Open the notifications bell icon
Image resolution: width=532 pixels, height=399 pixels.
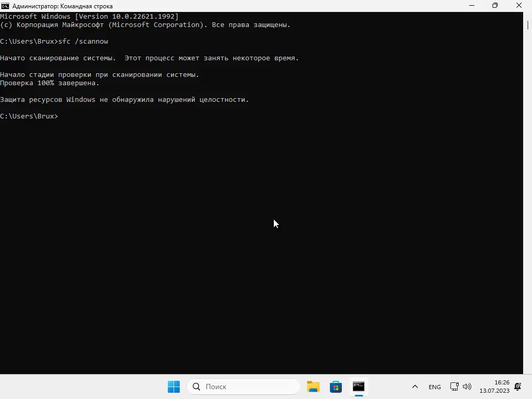pyautogui.click(x=518, y=387)
